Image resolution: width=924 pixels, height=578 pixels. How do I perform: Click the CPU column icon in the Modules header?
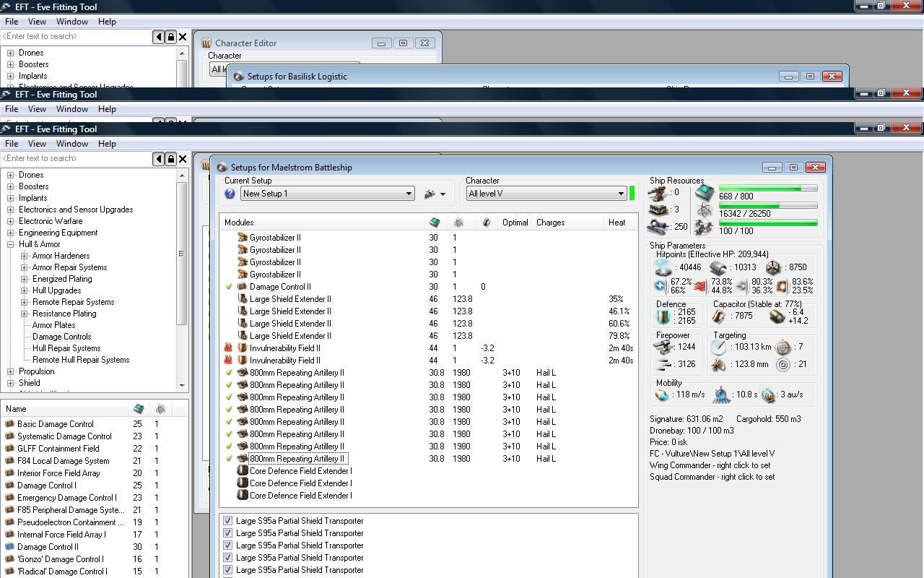point(435,223)
